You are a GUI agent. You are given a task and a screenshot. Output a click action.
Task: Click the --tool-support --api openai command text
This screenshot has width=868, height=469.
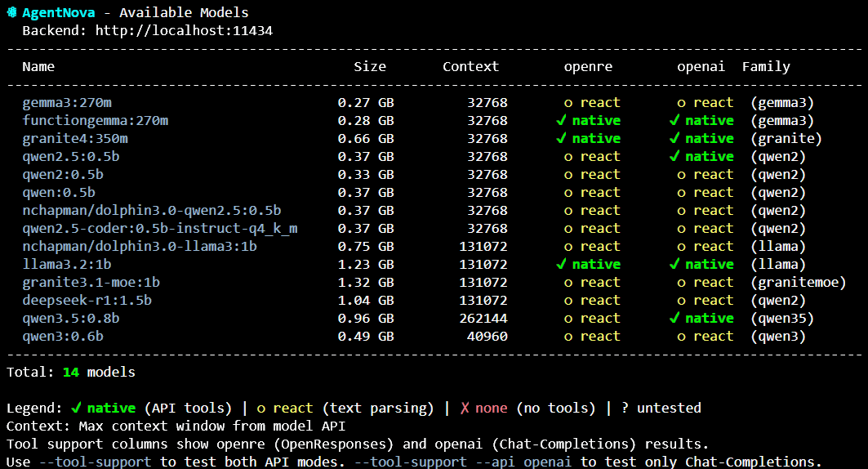click(463, 462)
